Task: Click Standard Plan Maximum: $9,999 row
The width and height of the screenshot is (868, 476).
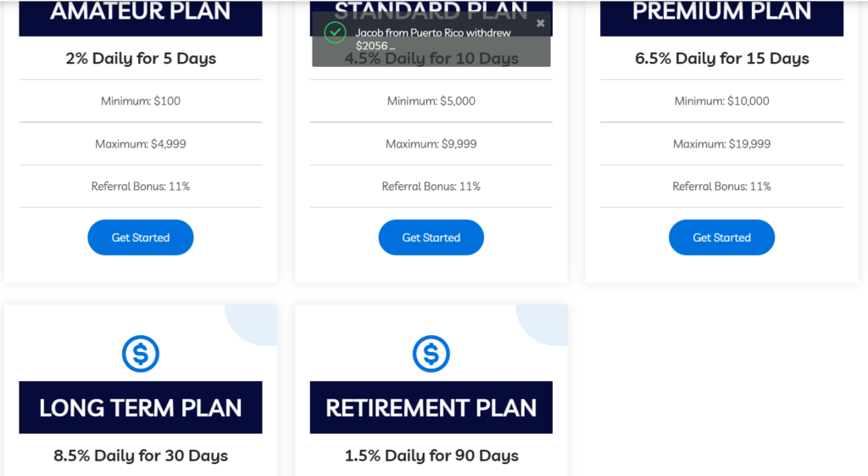Action: (x=431, y=143)
